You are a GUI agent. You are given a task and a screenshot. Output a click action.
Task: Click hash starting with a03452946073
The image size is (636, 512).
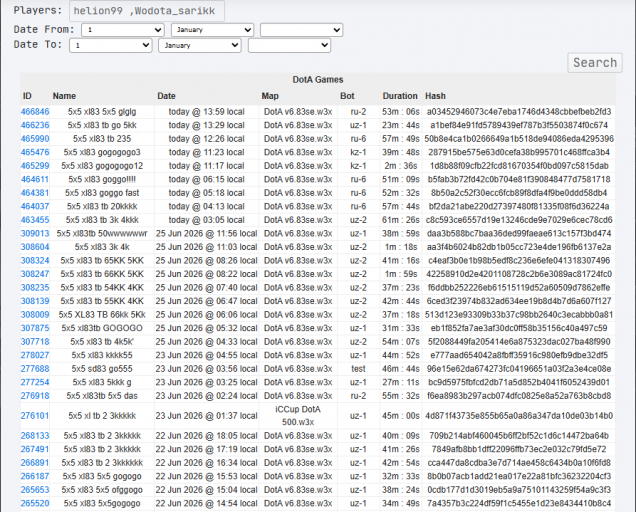click(x=519, y=112)
